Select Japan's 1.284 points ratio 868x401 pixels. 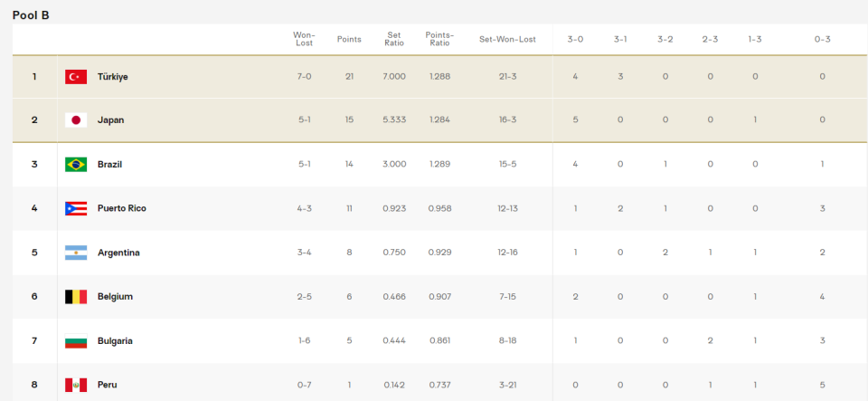click(x=439, y=120)
